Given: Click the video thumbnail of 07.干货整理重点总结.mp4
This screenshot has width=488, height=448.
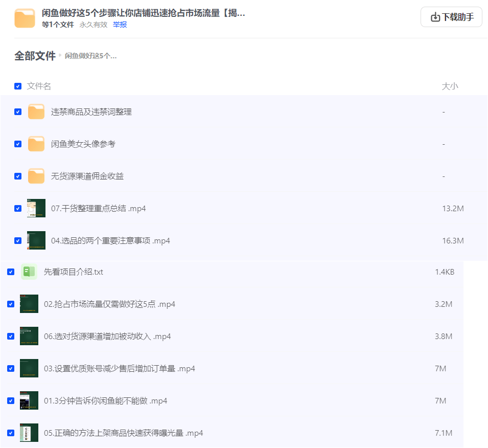Looking at the screenshot, I should 36,208.
